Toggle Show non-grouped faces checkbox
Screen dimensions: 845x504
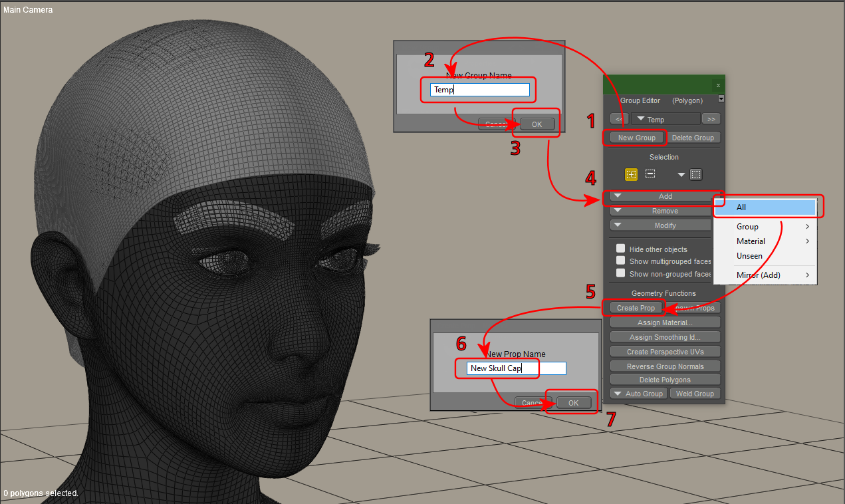[620, 273]
